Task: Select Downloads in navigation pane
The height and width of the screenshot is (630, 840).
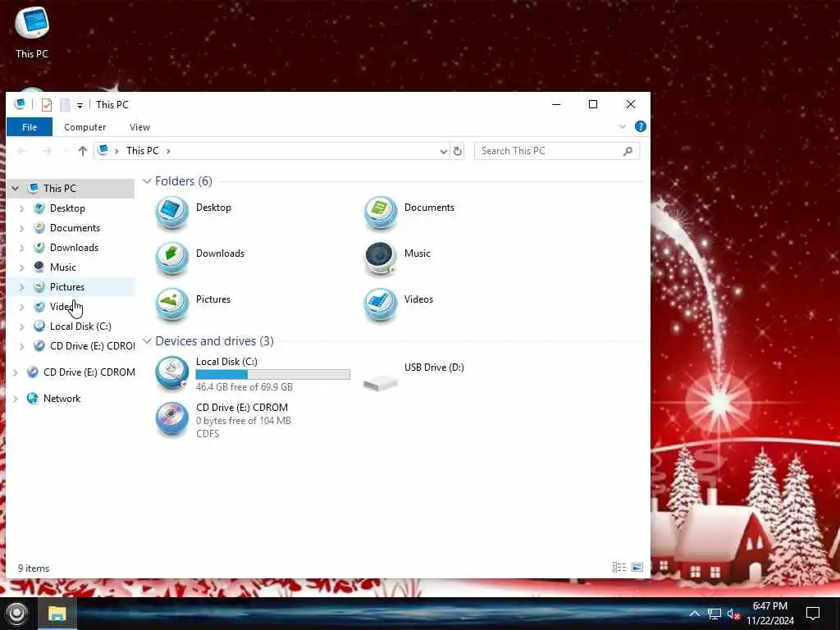Action: coord(74,248)
